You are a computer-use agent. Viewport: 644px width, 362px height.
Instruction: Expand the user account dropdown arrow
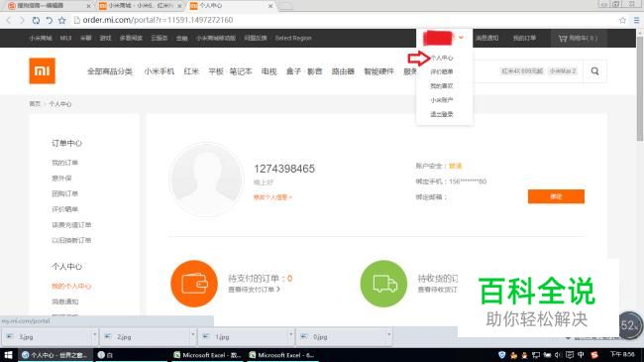(x=462, y=38)
